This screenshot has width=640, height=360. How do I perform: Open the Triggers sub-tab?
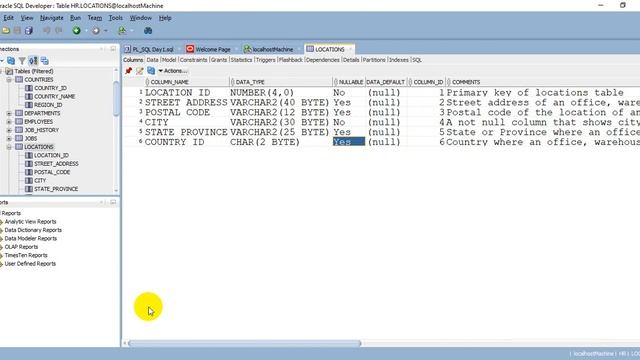(x=266, y=60)
